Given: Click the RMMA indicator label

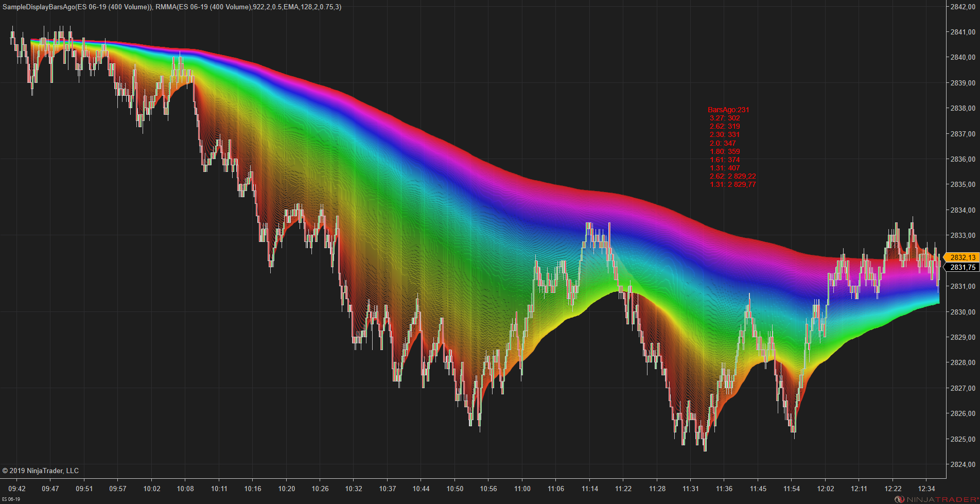Looking at the screenshot, I should tap(249, 7).
